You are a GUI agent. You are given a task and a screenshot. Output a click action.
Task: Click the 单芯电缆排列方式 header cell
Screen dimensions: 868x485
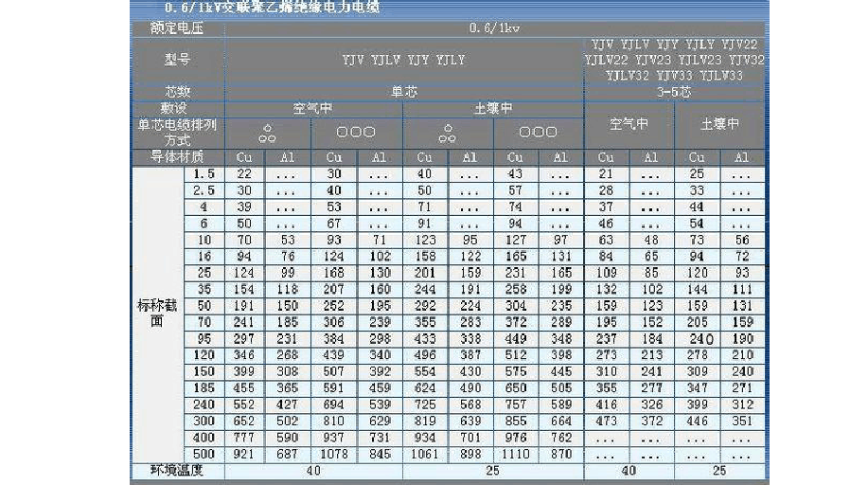point(177,133)
